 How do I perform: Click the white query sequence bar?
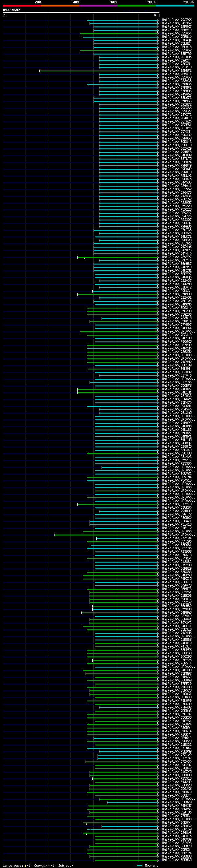pos(81,12)
